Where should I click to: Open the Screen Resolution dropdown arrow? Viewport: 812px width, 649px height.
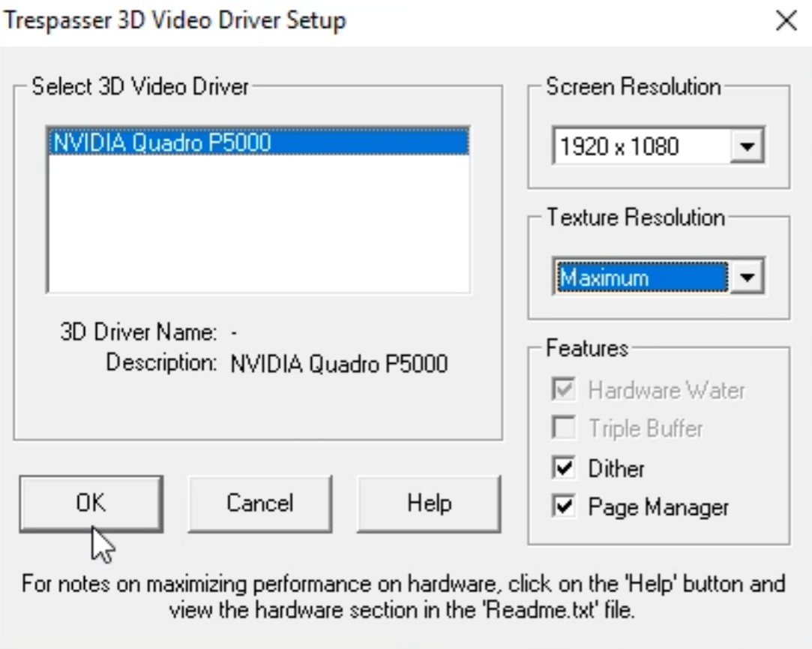(746, 146)
